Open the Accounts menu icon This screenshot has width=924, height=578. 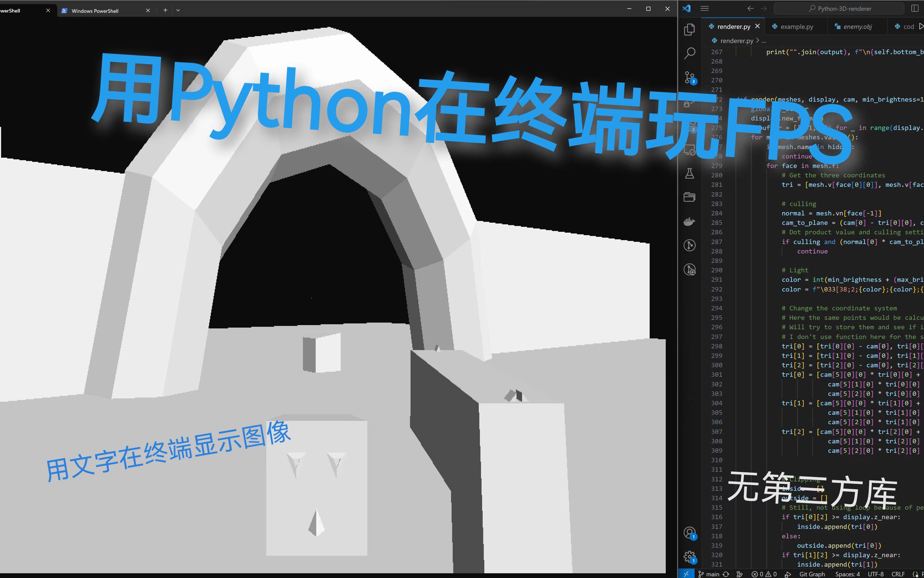tap(689, 532)
